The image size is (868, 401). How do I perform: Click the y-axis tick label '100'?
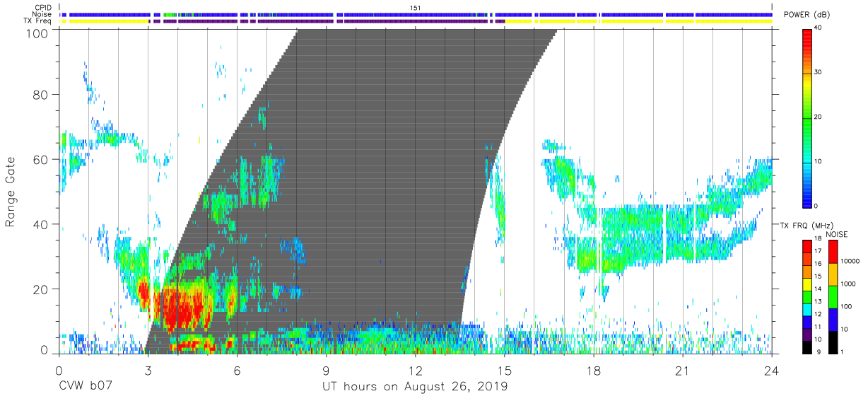pos(37,33)
